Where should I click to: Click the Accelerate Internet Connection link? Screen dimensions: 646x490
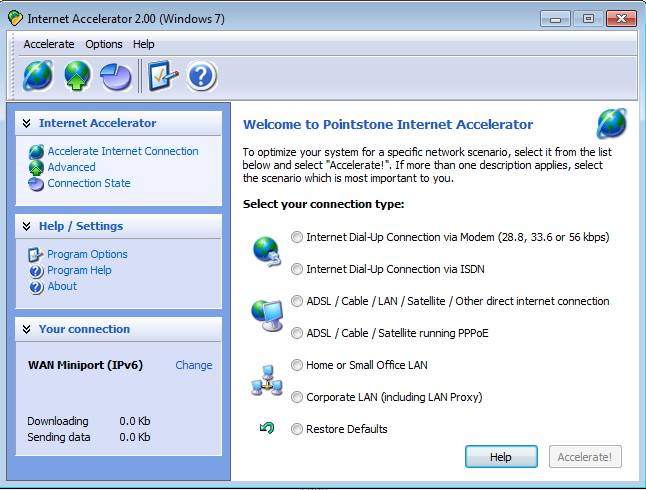(x=123, y=151)
